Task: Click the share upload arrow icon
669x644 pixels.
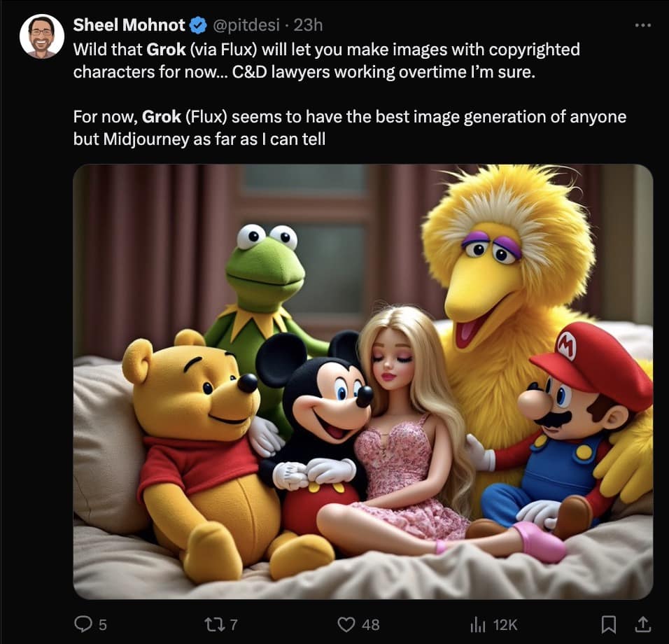Action: [642, 622]
